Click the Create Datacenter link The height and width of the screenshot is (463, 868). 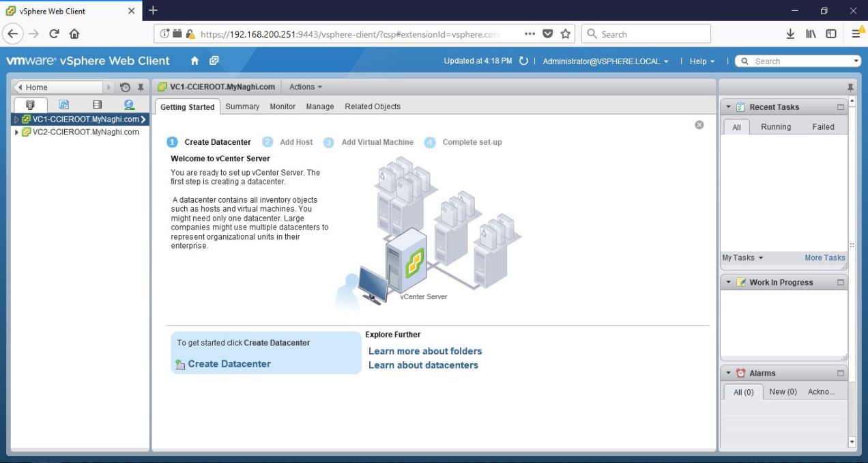(229, 364)
